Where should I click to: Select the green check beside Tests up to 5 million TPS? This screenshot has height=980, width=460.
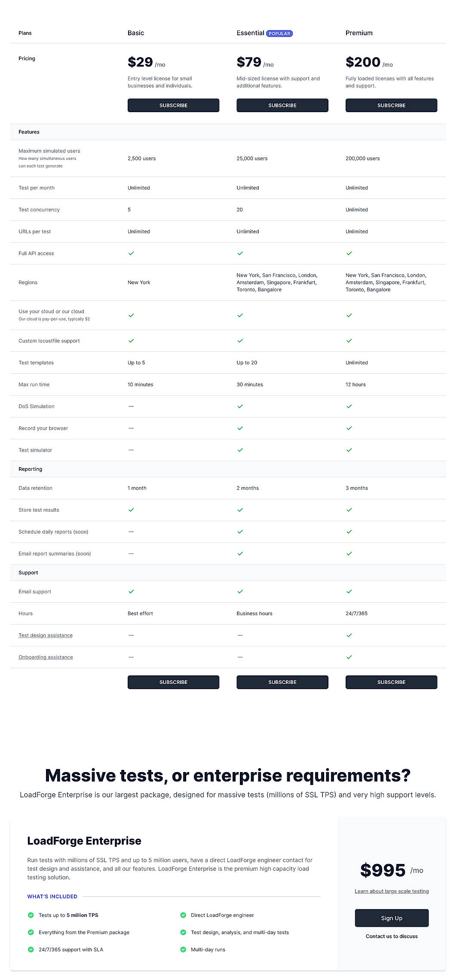tap(30, 915)
